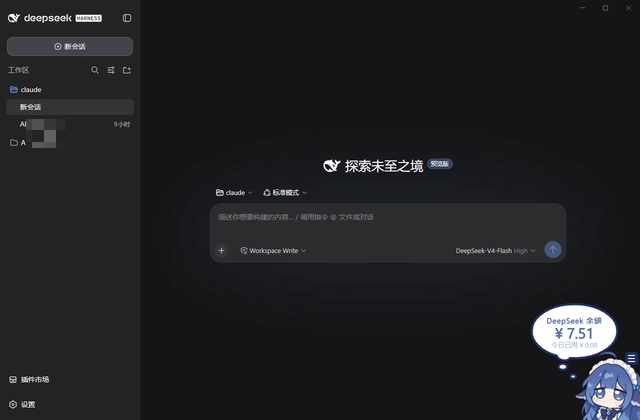Viewport: 640px width, 420px height.
Task: Click the DeepSeek 余额 balance bubble
Action: (574, 332)
